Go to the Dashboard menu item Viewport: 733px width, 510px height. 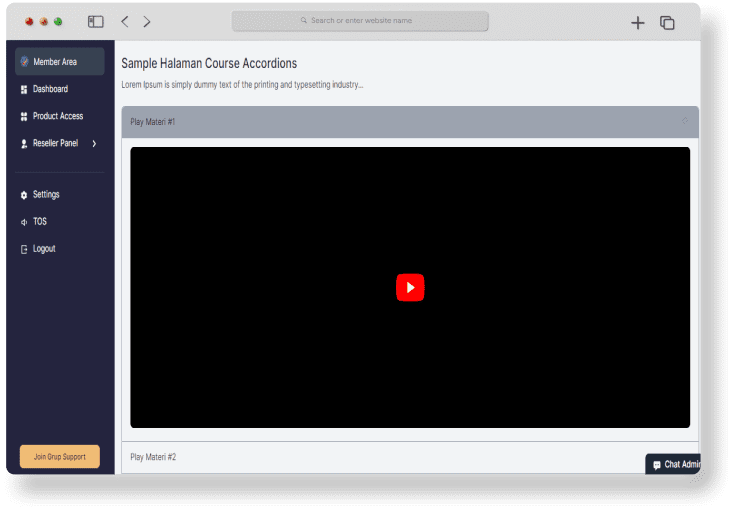pyautogui.click(x=50, y=90)
